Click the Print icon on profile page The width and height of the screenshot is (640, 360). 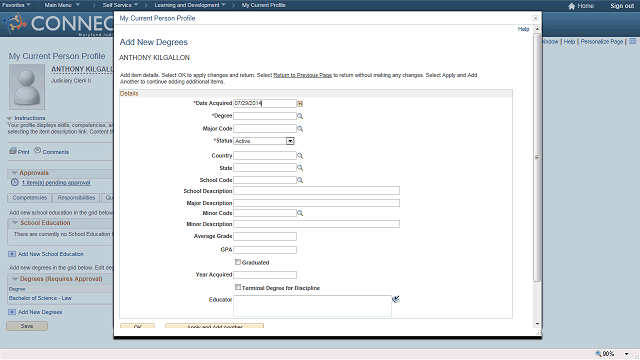coord(13,151)
